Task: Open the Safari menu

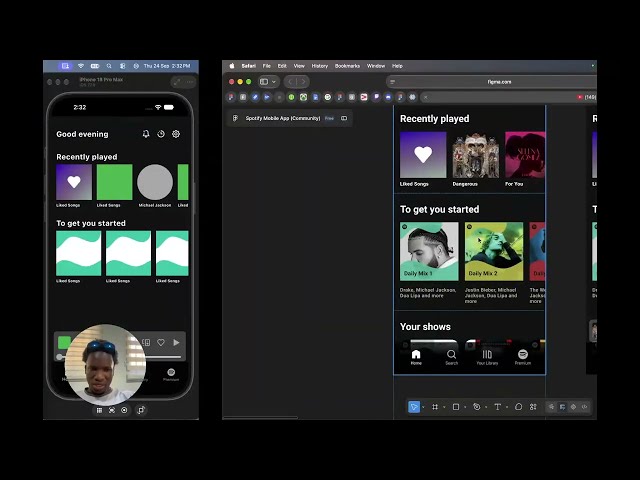Action: pyautogui.click(x=249, y=66)
